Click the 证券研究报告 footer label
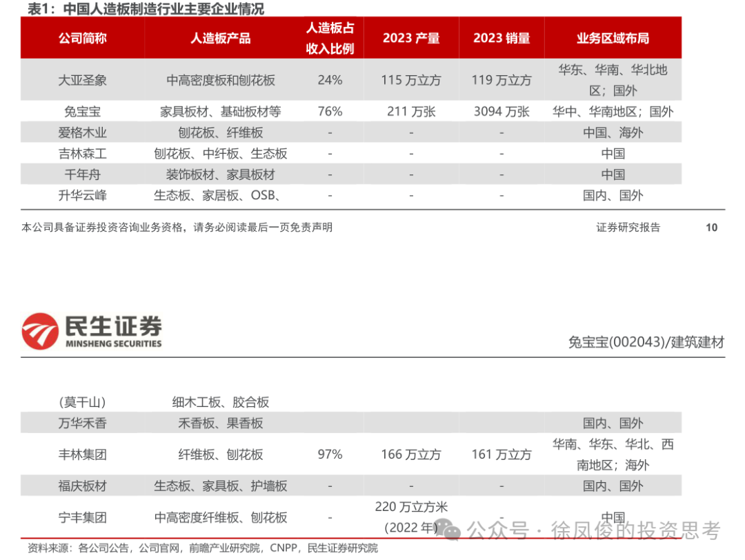The image size is (745, 560). coord(628,228)
